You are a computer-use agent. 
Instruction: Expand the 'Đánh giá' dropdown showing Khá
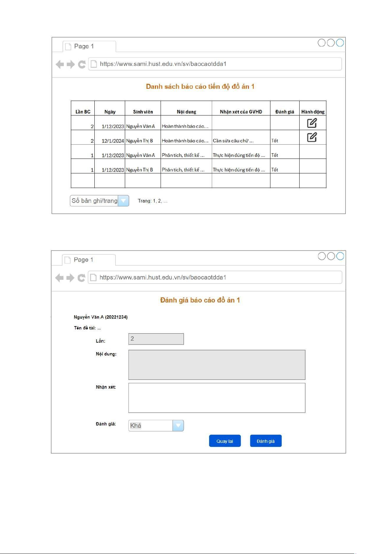coord(178,425)
